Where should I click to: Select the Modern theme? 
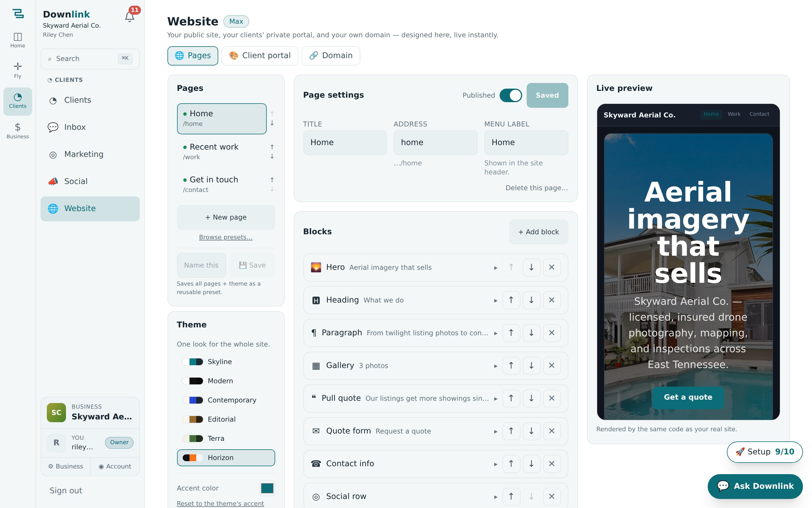click(226, 381)
